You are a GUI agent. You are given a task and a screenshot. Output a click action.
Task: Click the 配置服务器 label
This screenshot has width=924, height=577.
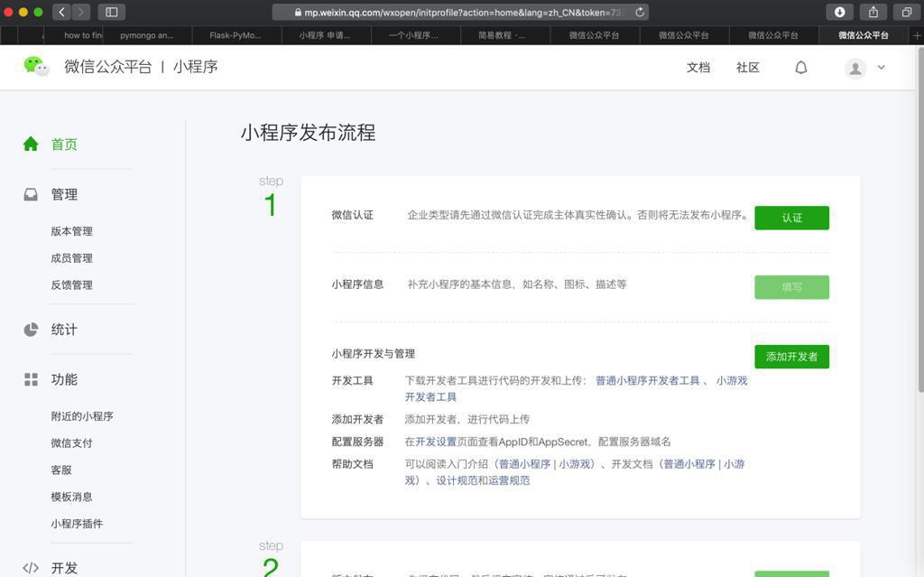[x=357, y=442]
